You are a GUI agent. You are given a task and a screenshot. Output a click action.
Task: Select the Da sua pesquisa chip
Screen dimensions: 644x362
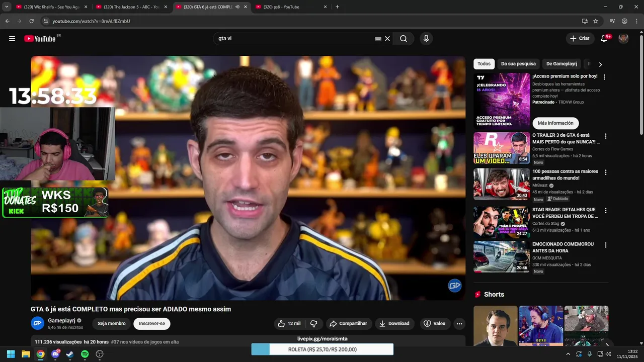click(x=518, y=64)
